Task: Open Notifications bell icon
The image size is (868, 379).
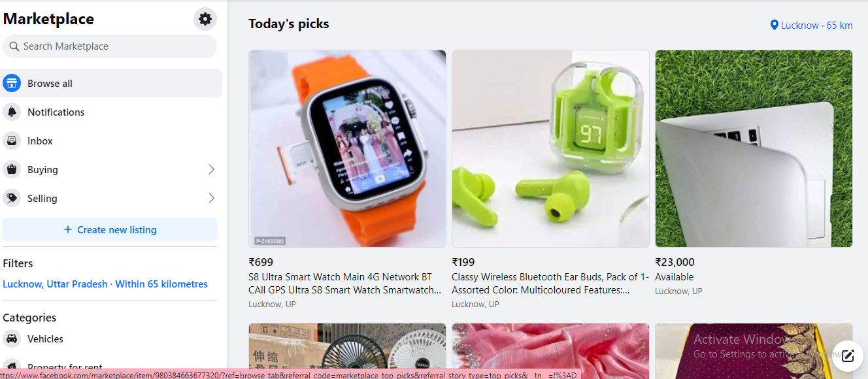Action: pyautogui.click(x=12, y=112)
